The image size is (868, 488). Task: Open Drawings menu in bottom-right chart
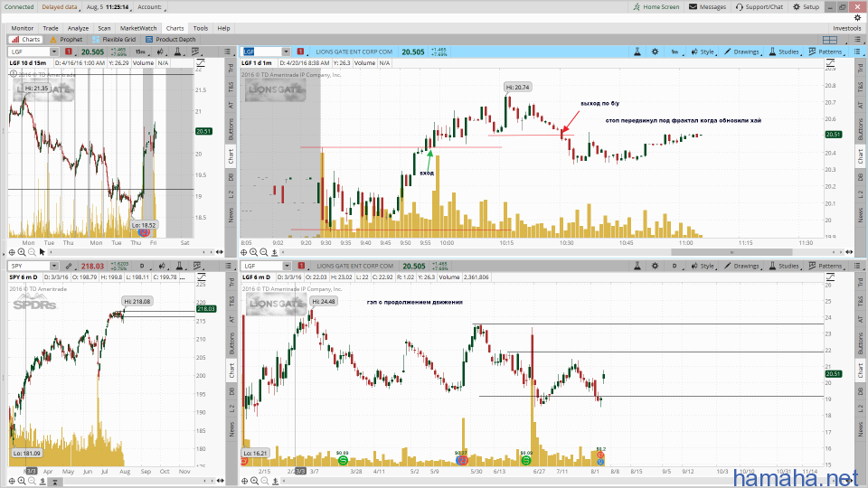[x=741, y=266]
